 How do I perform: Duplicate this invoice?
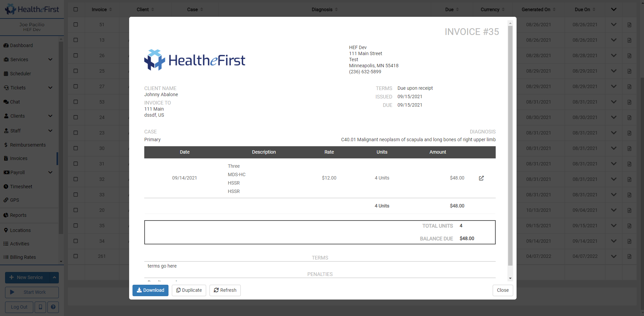pos(189,290)
